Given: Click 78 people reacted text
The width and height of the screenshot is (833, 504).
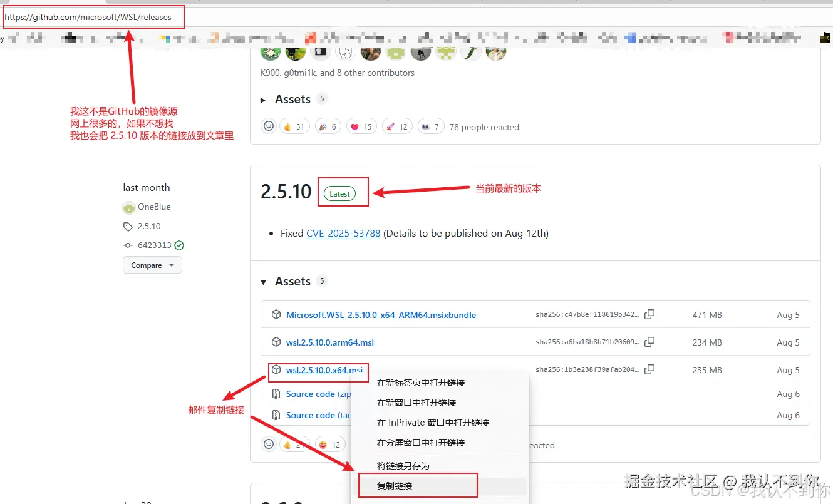Looking at the screenshot, I should coord(484,127).
